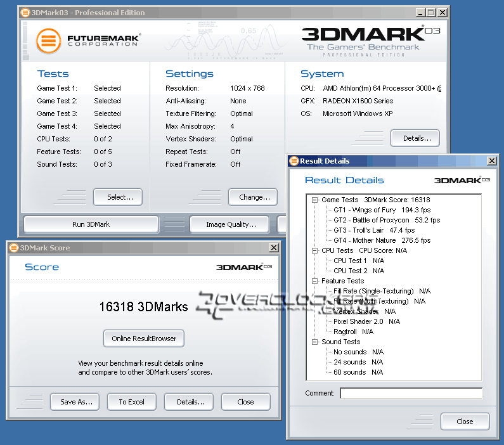Click the 'RADEON X1600 Series' GFX value
This screenshot has height=445, width=504.
coord(358,101)
